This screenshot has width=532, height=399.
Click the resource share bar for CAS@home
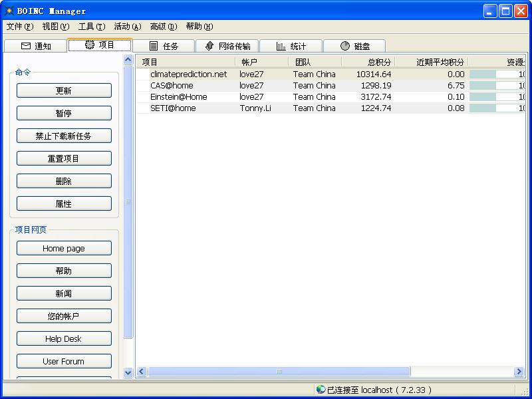pos(497,86)
